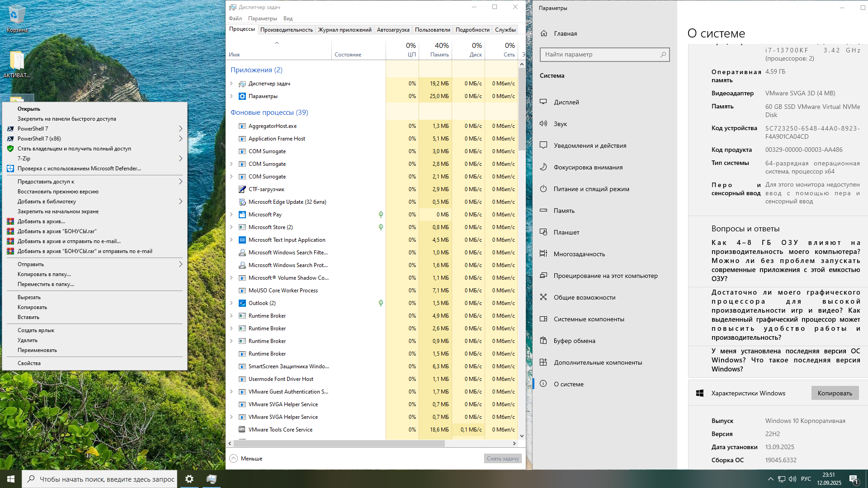Open the Вид menu in Task Manager
868x488 pixels.
click(288, 19)
